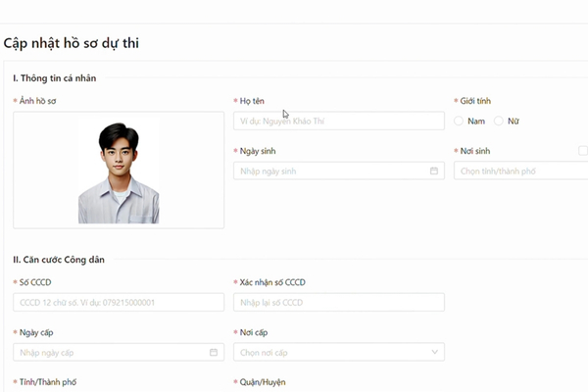Select the Nam gender radio button
Image resolution: width=588 pixels, height=392 pixels.
[x=459, y=121]
